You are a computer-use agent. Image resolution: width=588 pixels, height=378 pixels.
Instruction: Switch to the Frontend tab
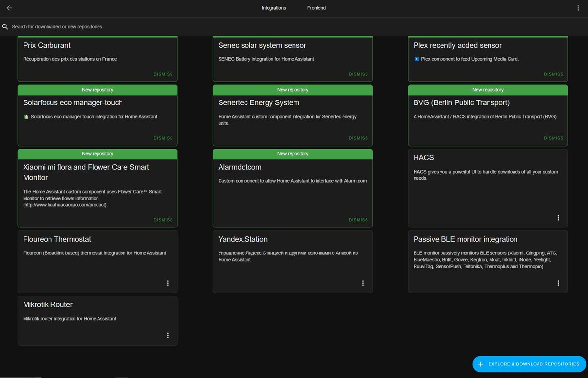pos(317,8)
